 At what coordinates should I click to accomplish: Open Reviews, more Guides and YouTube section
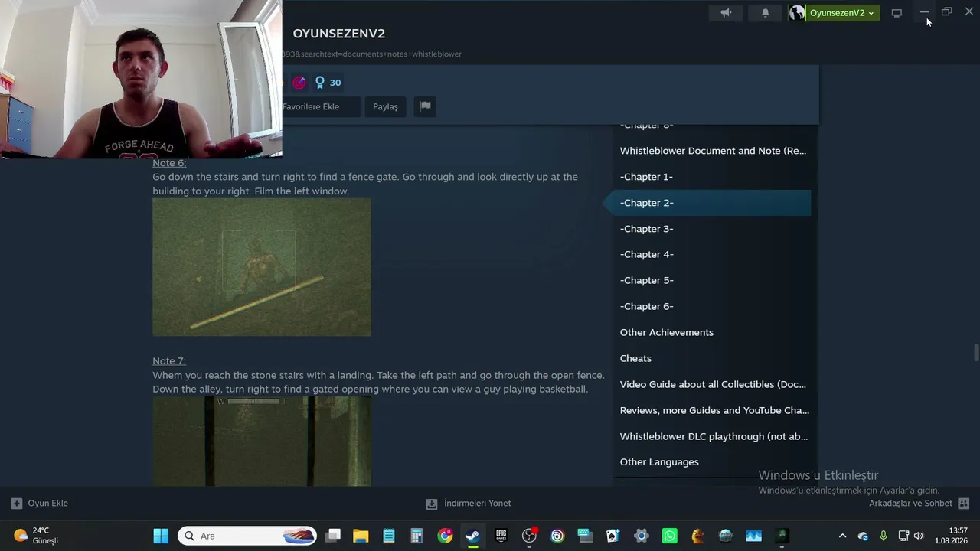coord(713,410)
